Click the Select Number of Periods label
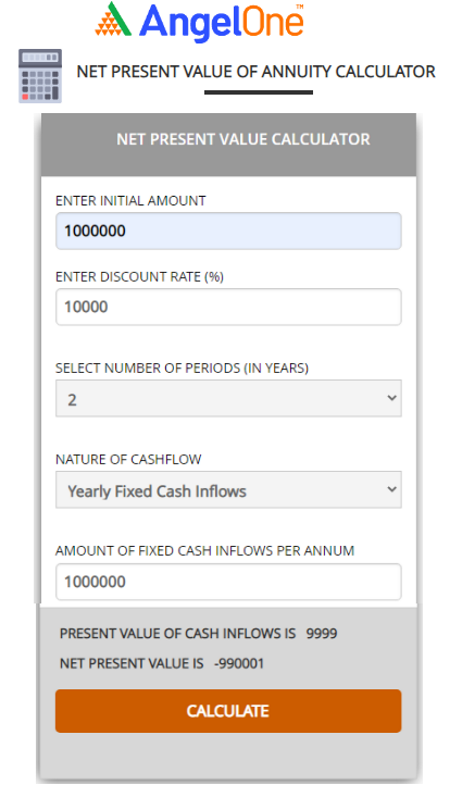 tap(182, 368)
